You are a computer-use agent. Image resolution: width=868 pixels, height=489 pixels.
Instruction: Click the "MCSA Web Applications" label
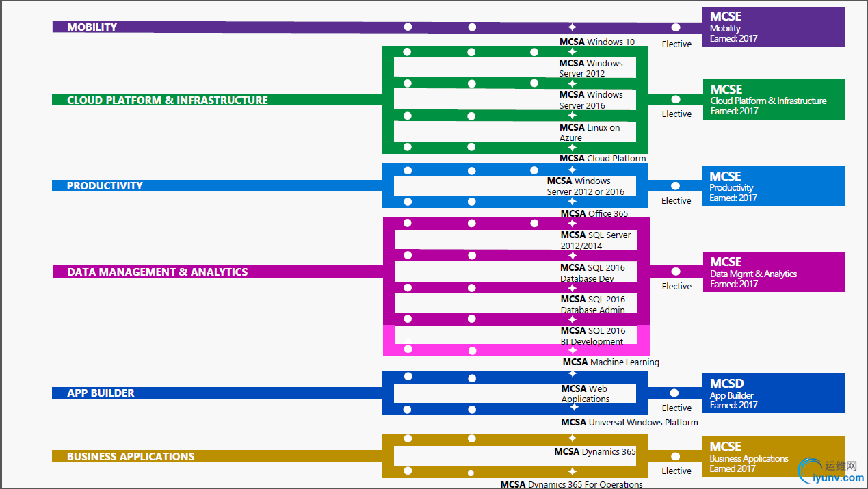click(x=586, y=394)
